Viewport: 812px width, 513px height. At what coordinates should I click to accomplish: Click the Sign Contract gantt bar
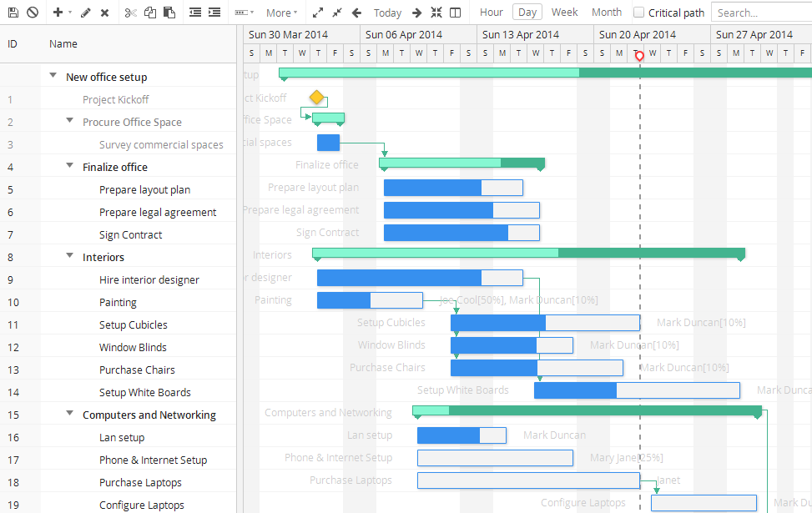[x=462, y=233]
